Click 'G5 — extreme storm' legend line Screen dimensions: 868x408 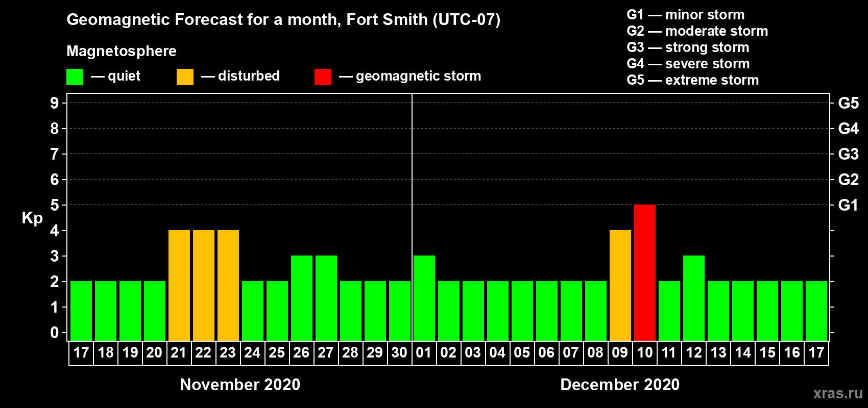pyautogui.click(x=693, y=80)
